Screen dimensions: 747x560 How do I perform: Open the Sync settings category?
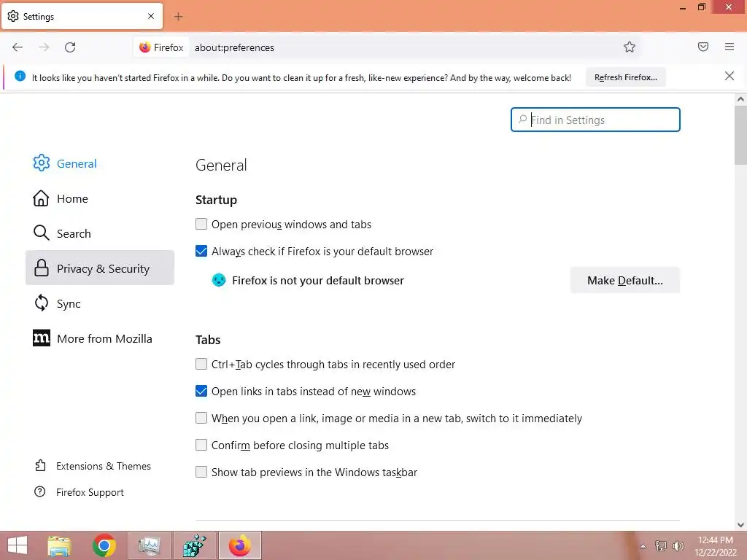(x=99, y=303)
